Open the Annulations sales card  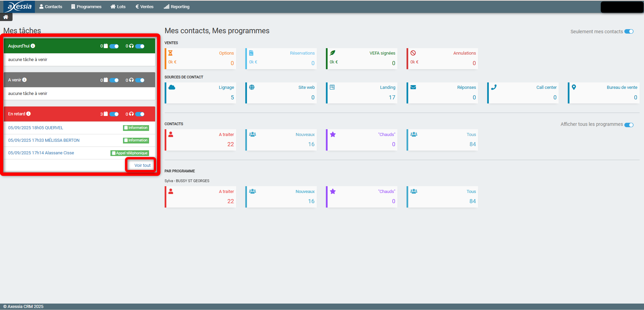coord(442,58)
